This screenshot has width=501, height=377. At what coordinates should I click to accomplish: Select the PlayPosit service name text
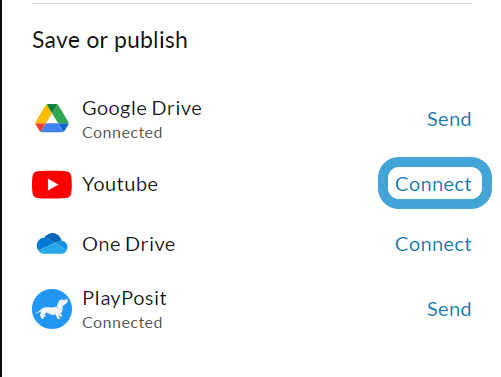click(124, 298)
